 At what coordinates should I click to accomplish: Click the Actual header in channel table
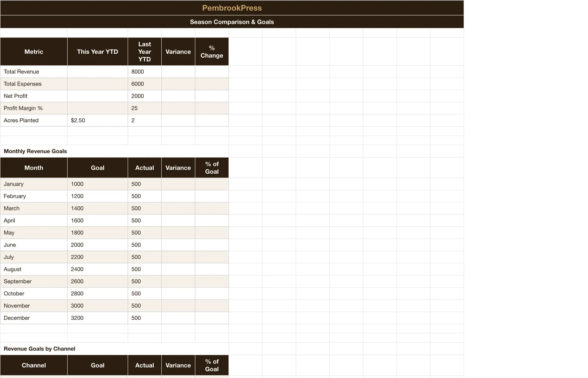[x=145, y=365]
